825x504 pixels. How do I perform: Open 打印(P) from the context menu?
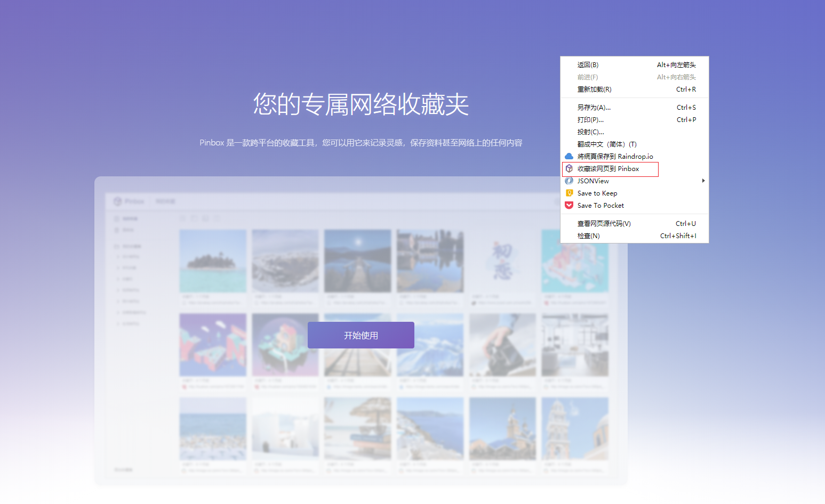590,119
